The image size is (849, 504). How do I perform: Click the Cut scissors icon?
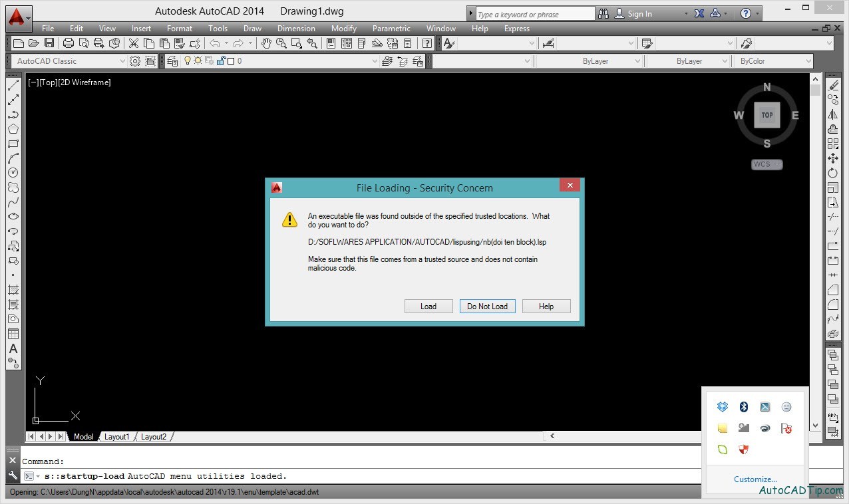coord(134,43)
